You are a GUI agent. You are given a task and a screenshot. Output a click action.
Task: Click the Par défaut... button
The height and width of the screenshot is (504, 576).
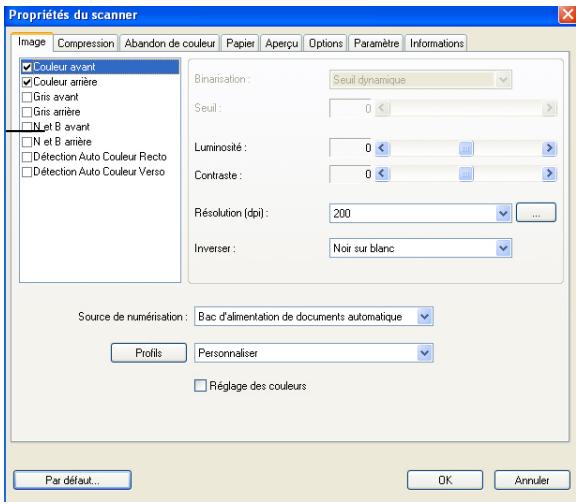pos(72,480)
